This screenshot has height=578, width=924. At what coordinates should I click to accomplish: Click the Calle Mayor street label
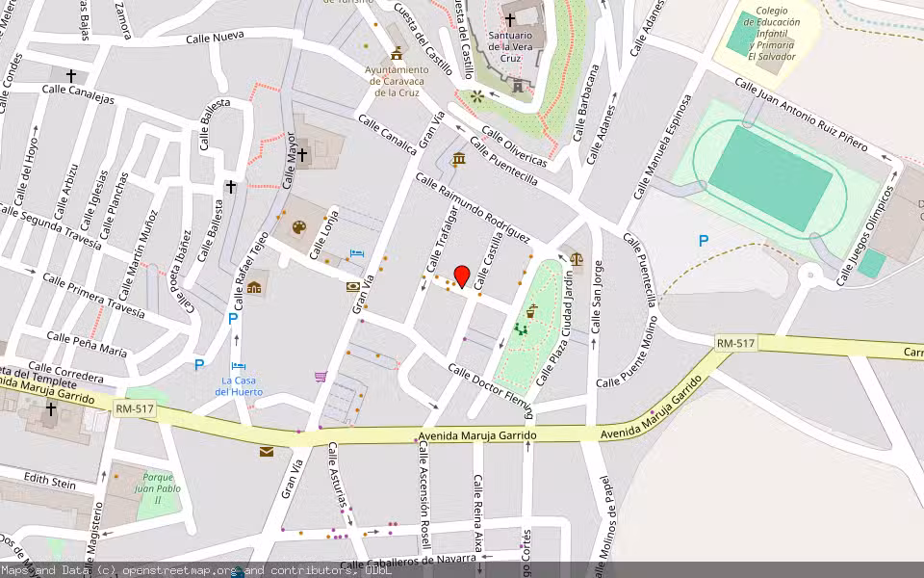pos(290,160)
